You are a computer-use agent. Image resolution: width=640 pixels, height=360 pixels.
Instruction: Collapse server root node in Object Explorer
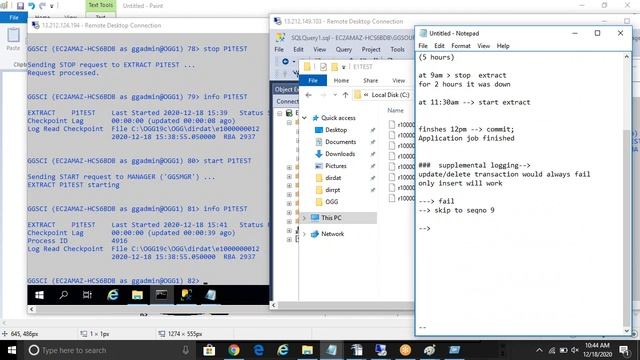(280, 113)
